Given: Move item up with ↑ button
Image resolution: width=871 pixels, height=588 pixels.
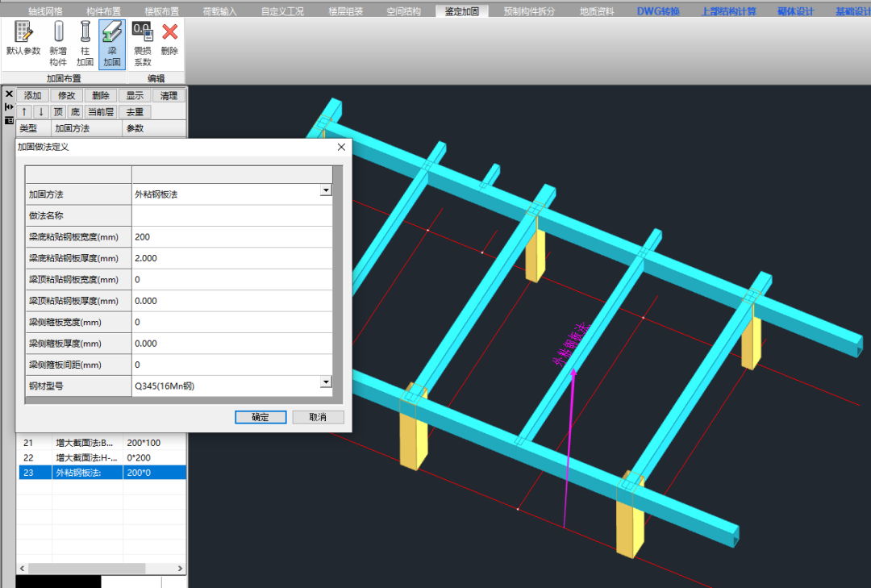Looking at the screenshot, I should pos(24,111).
